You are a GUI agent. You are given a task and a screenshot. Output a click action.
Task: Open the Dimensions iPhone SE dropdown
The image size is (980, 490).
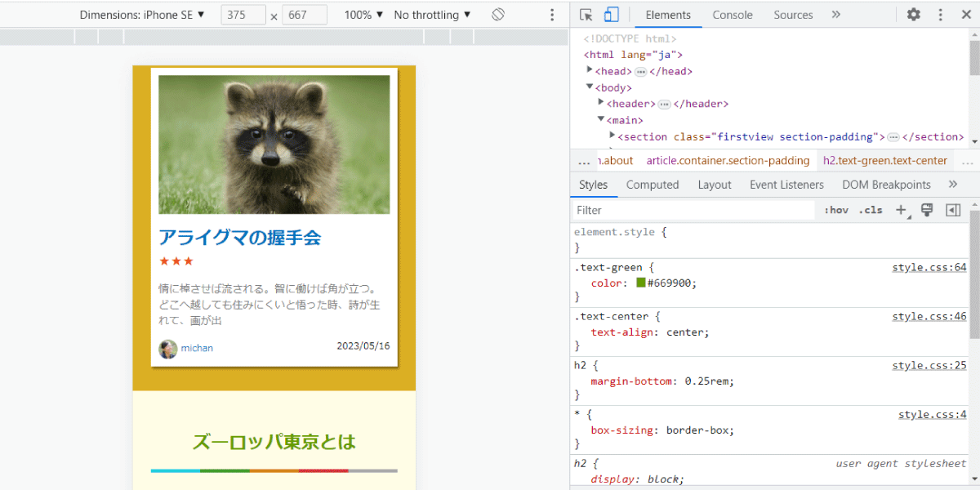(x=143, y=15)
